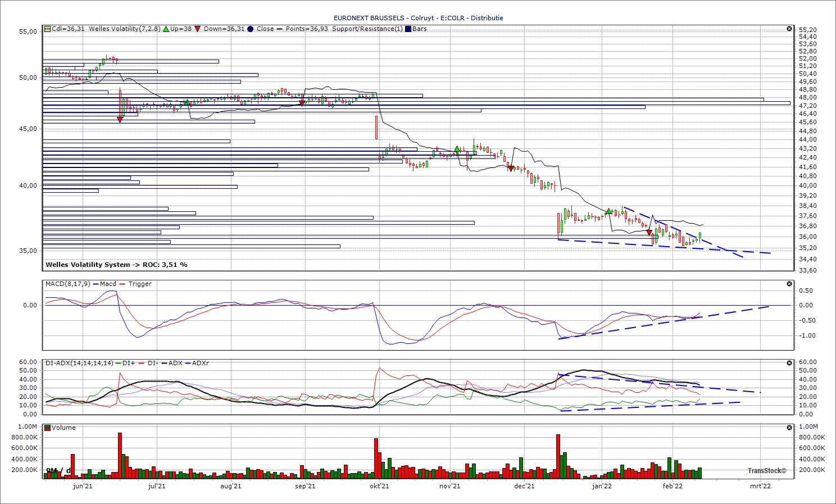The height and width of the screenshot is (504, 836).
Task: Select the red Down signal in June 2021
Action: click(x=120, y=119)
